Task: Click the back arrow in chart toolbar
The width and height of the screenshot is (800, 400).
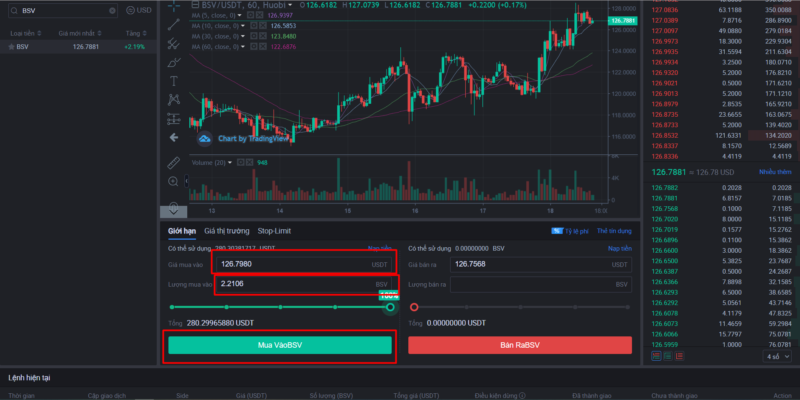Action: point(173,137)
